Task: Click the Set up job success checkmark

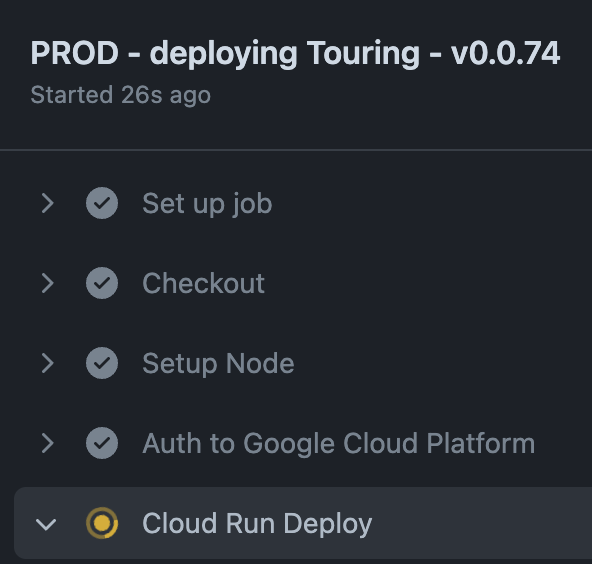Action: coord(102,203)
